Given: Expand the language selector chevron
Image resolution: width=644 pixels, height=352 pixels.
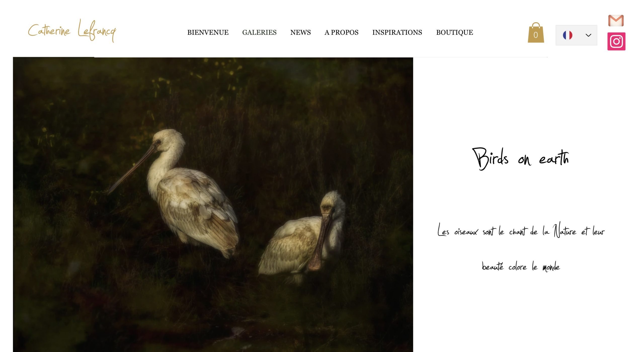Looking at the screenshot, I should point(588,35).
